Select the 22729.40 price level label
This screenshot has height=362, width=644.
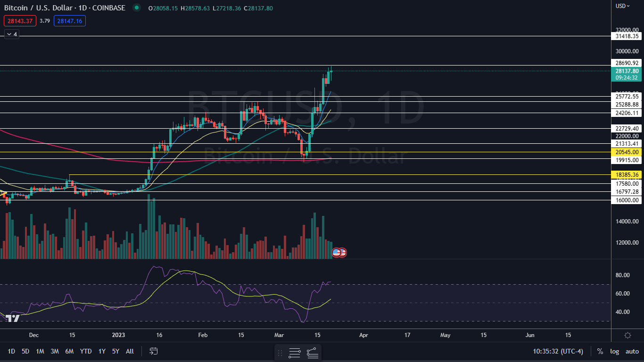627,128
